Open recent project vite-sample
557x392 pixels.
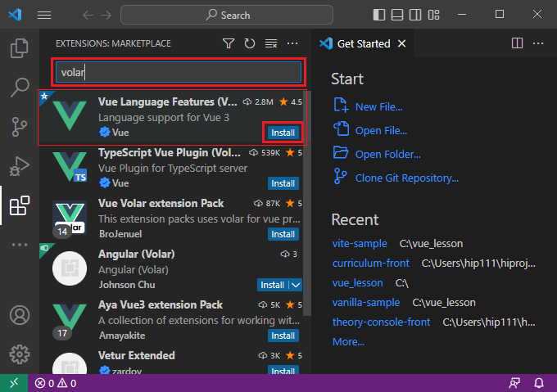(360, 243)
